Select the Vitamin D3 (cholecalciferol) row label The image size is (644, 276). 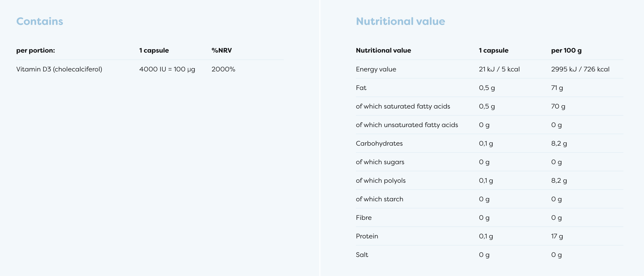click(x=59, y=69)
